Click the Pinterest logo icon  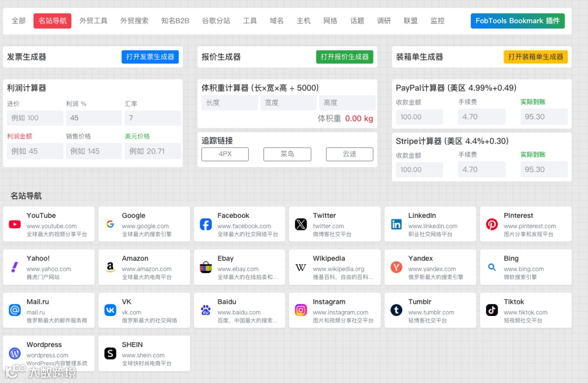pyautogui.click(x=492, y=224)
